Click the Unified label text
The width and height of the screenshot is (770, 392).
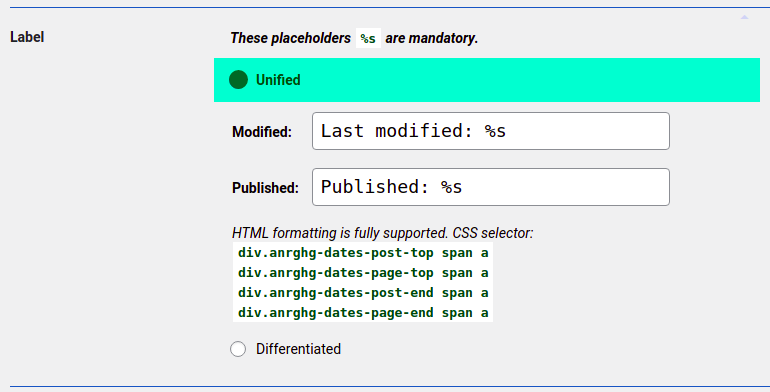pyautogui.click(x=278, y=80)
